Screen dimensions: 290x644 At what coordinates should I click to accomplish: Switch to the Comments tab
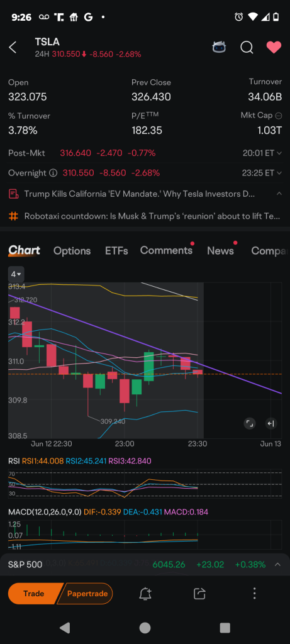tap(166, 250)
